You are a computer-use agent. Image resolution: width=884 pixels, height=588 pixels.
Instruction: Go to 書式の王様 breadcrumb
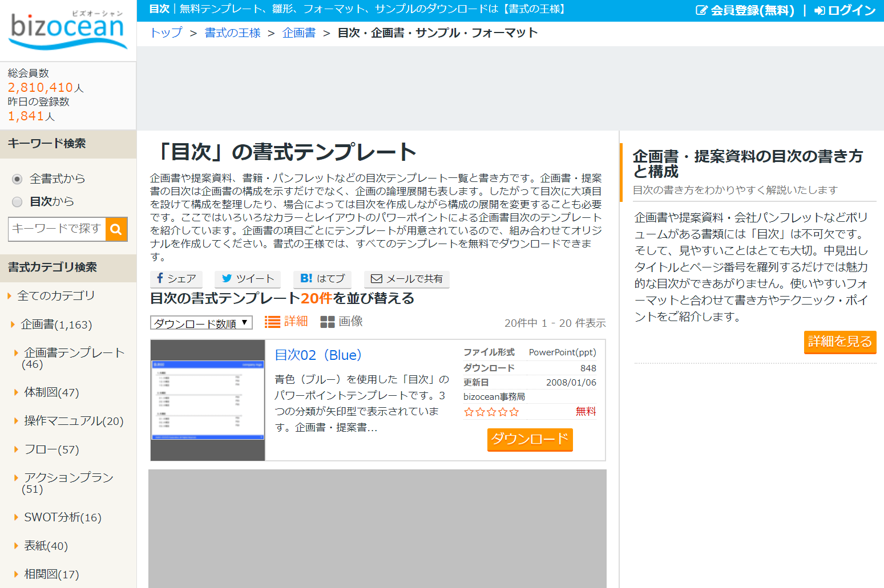pyautogui.click(x=233, y=33)
